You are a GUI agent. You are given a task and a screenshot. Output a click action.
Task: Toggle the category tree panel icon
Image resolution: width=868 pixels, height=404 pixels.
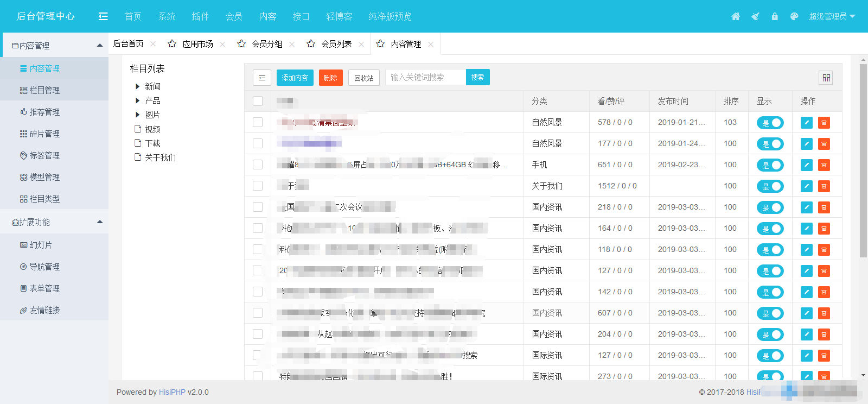pos(262,78)
